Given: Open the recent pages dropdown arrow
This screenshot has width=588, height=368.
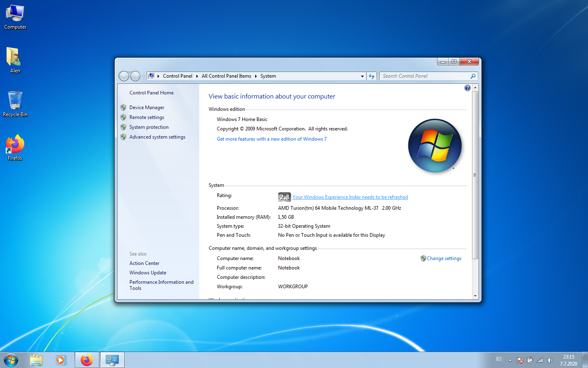Looking at the screenshot, I should coord(143,76).
